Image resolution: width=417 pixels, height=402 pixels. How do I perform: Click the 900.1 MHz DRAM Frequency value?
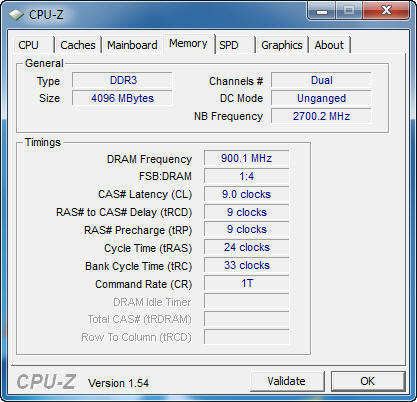[x=247, y=158]
